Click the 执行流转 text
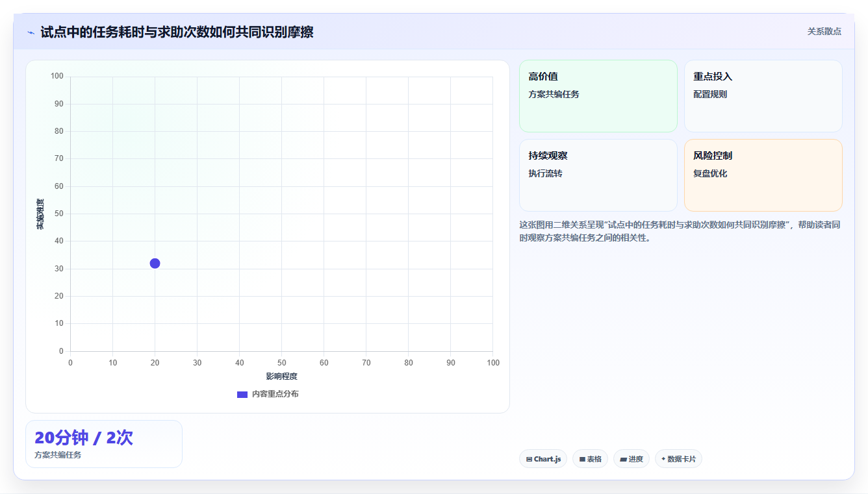This screenshot has height=494, width=868. [x=546, y=173]
